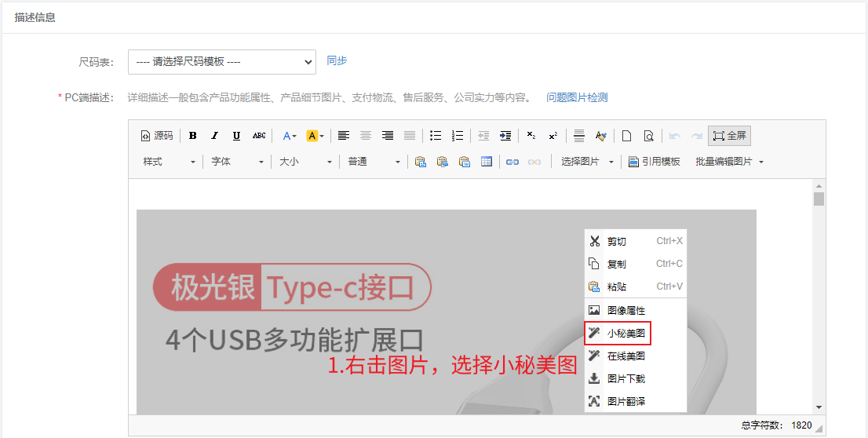Open 图像属性 from the context menu
Viewport: 868px width, 438px height.
click(x=636, y=311)
